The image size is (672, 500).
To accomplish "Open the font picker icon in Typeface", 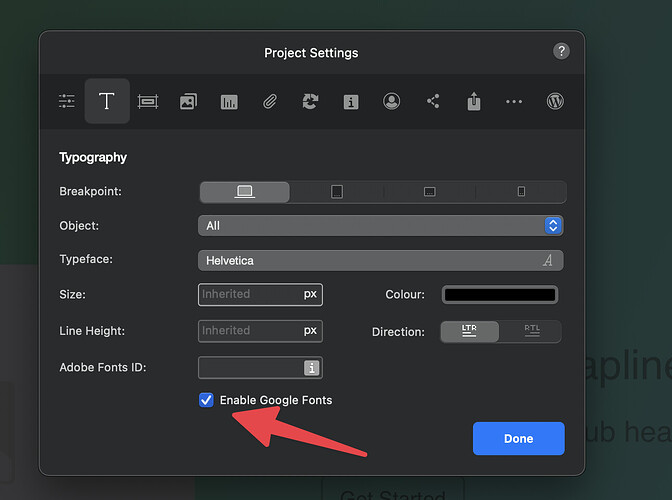I will (x=548, y=260).
